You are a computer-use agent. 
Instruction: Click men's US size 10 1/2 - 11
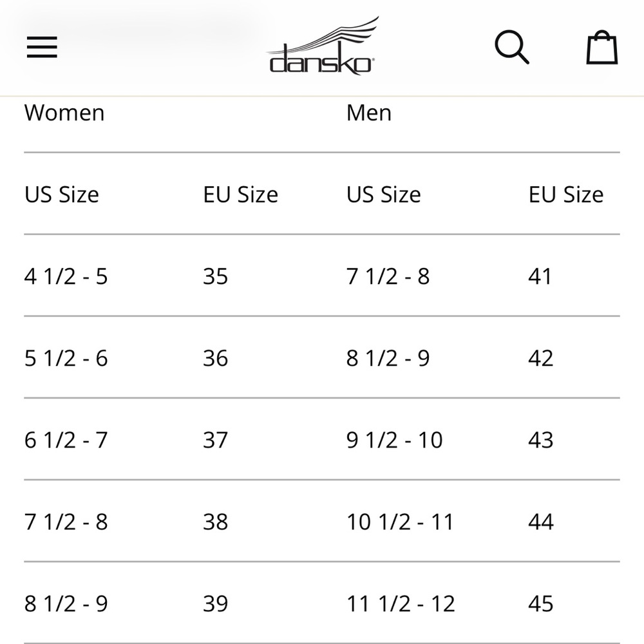[400, 522]
